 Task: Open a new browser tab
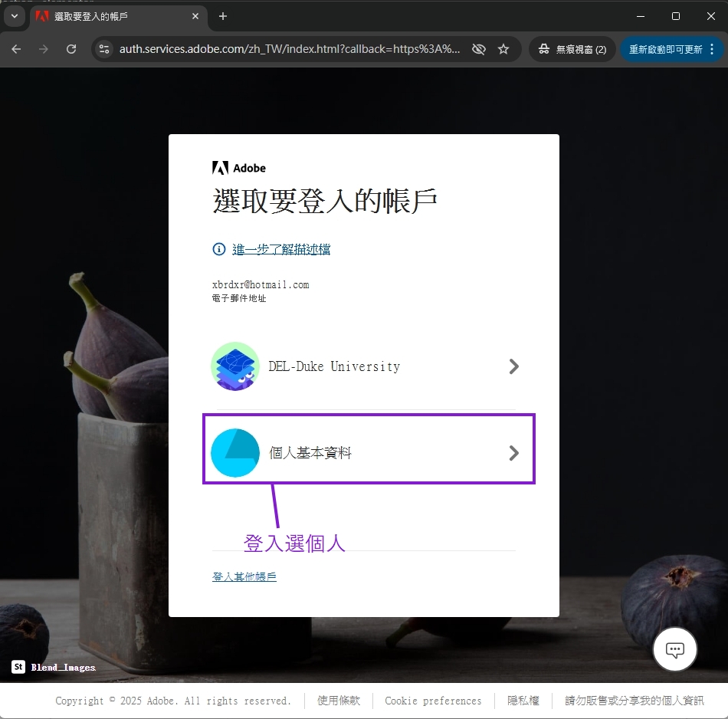tap(223, 16)
